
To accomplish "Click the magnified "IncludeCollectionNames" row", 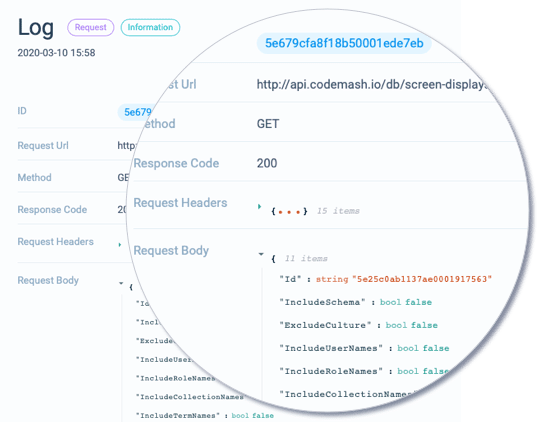I will click(x=347, y=394).
